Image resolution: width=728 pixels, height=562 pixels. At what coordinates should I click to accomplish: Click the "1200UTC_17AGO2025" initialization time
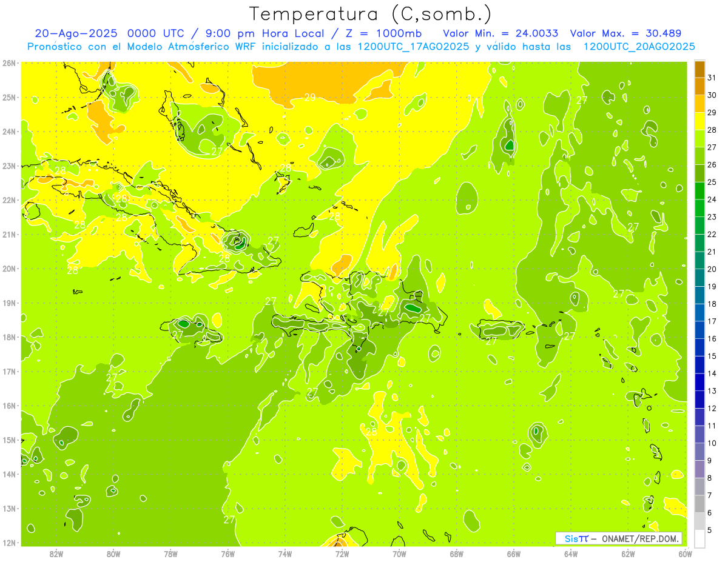[413, 47]
